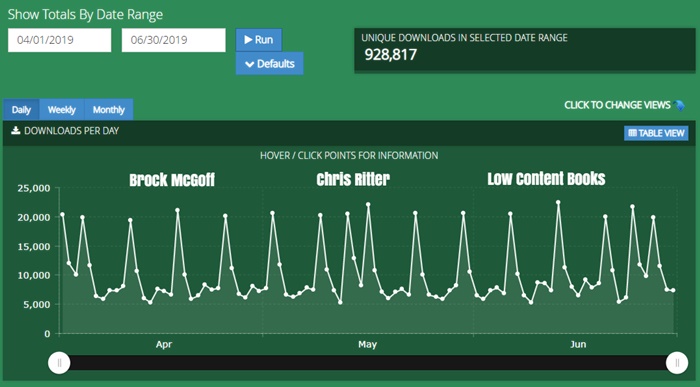Open the Defaults dropdown
This screenshot has height=387, width=700.
(269, 63)
